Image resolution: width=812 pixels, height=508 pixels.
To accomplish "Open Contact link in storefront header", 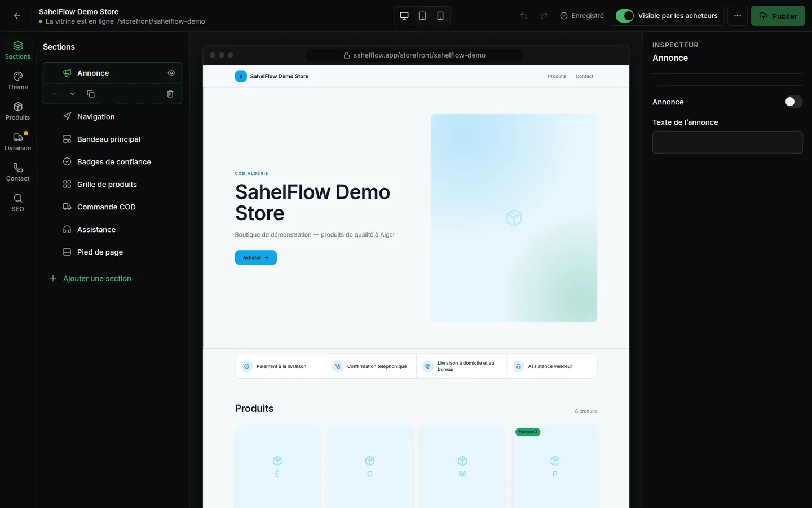I will coord(584,76).
